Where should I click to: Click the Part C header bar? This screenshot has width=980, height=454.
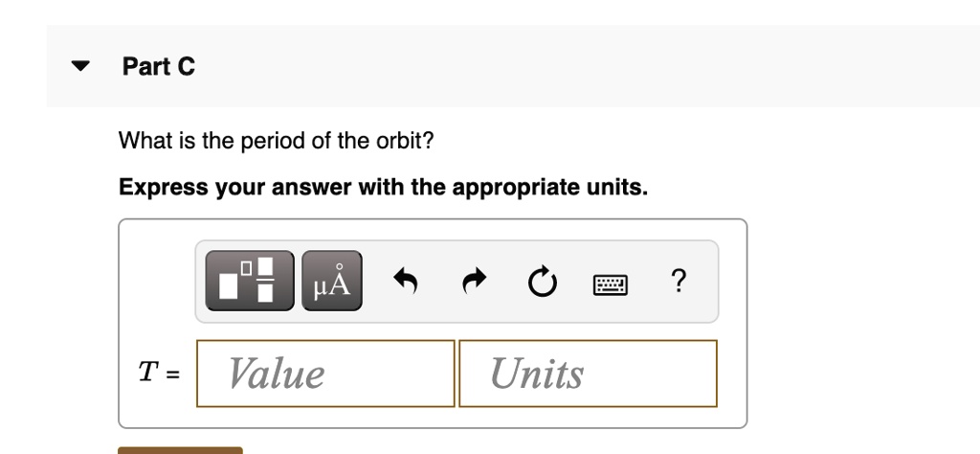pyautogui.click(x=513, y=66)
